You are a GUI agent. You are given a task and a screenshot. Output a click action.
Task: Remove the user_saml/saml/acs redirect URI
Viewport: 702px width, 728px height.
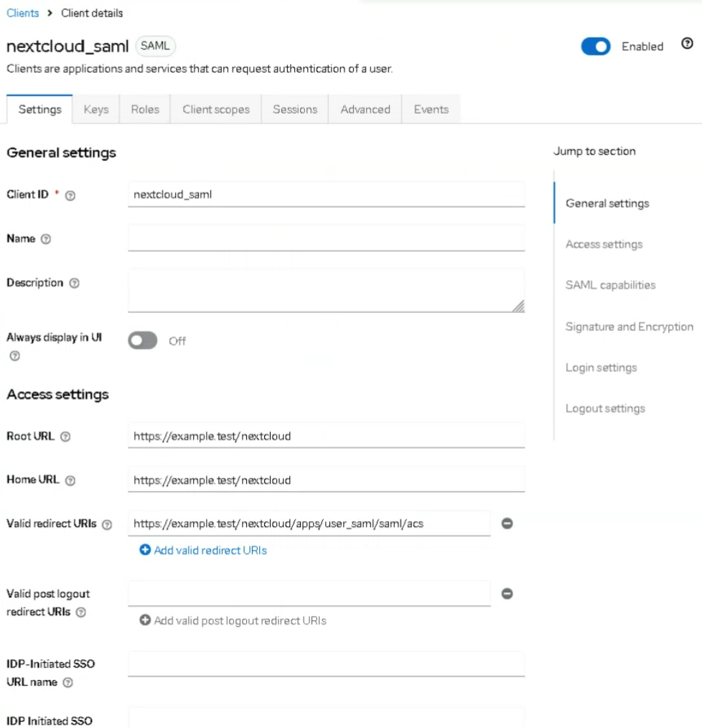(x=507, y=524)
